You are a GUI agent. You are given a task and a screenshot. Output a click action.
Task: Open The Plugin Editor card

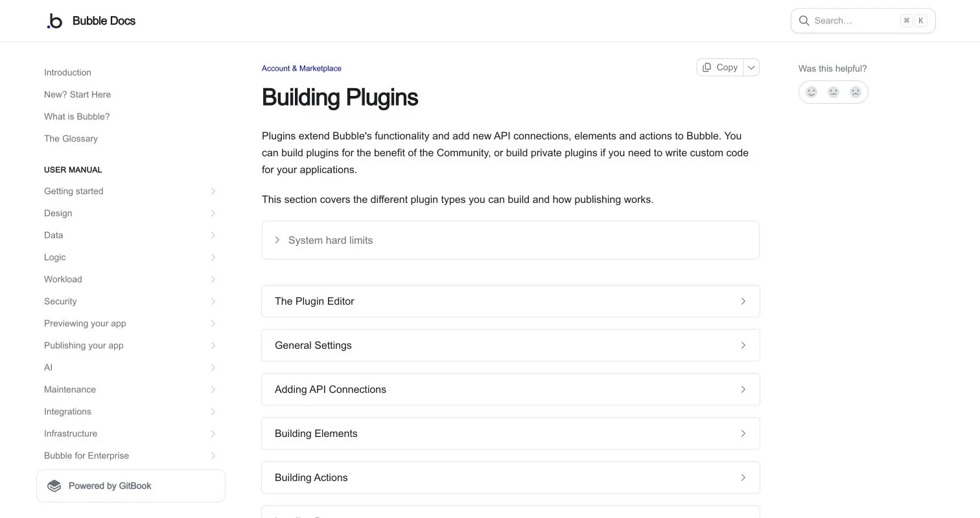coord(510,301)
